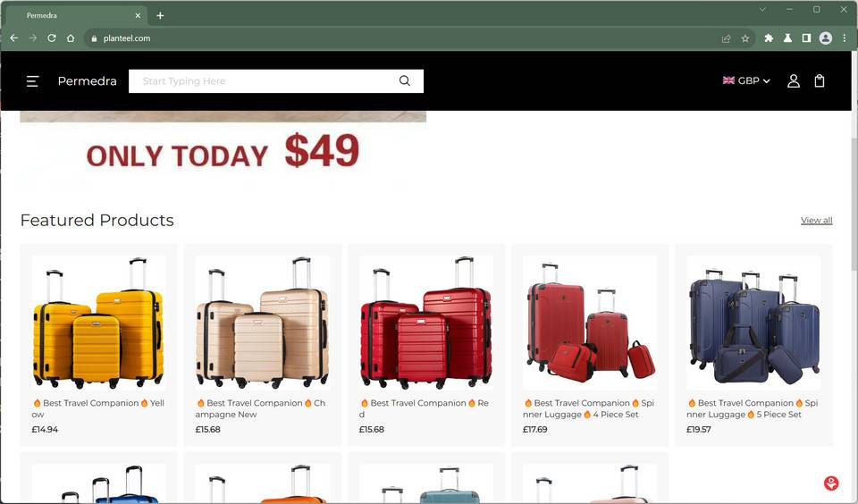This screenshot has height=504, width=858.
Task: Open a new browser tab
Action: [160, 15]
